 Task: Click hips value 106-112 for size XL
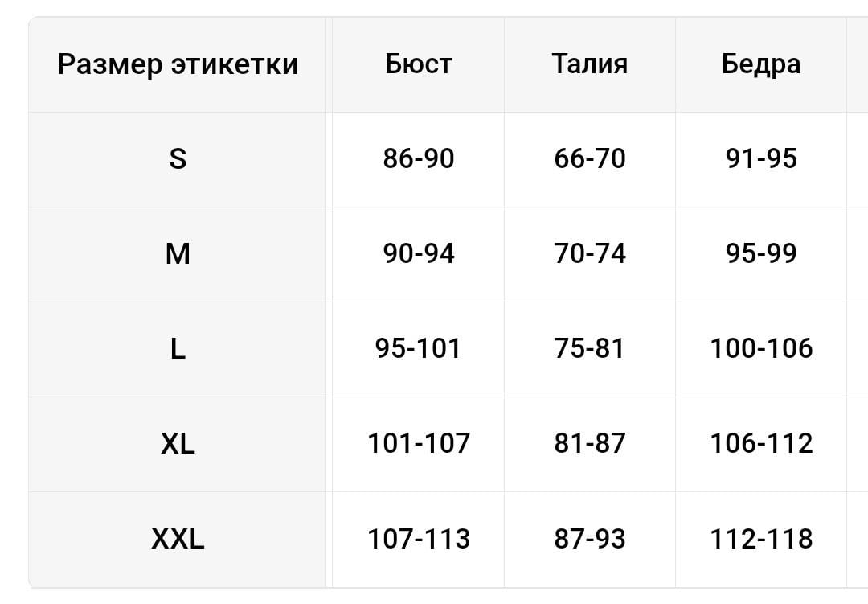(760, 444)
